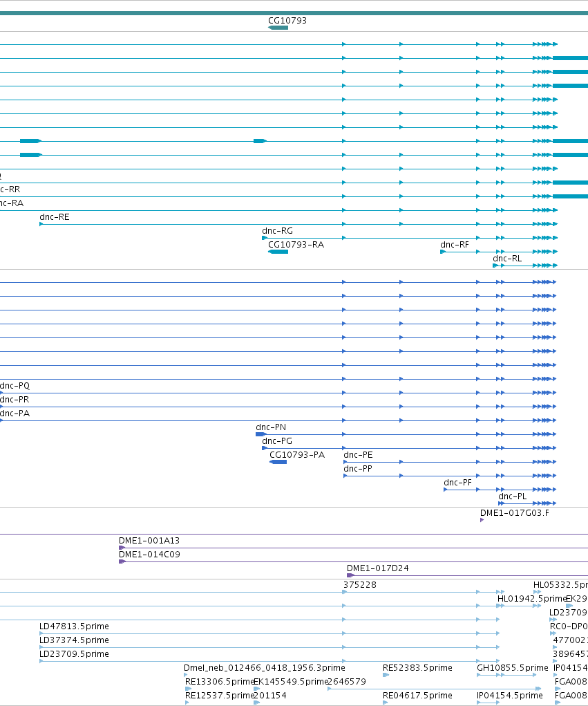Screen dimensions: 588x706
Task: Click the dnc-RL transcript label
Action: (507, 259)
